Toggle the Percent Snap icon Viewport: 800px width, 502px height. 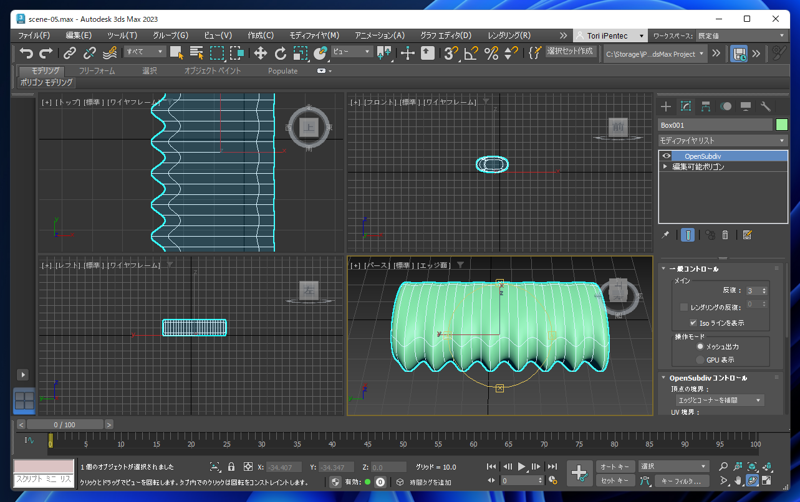491,53
